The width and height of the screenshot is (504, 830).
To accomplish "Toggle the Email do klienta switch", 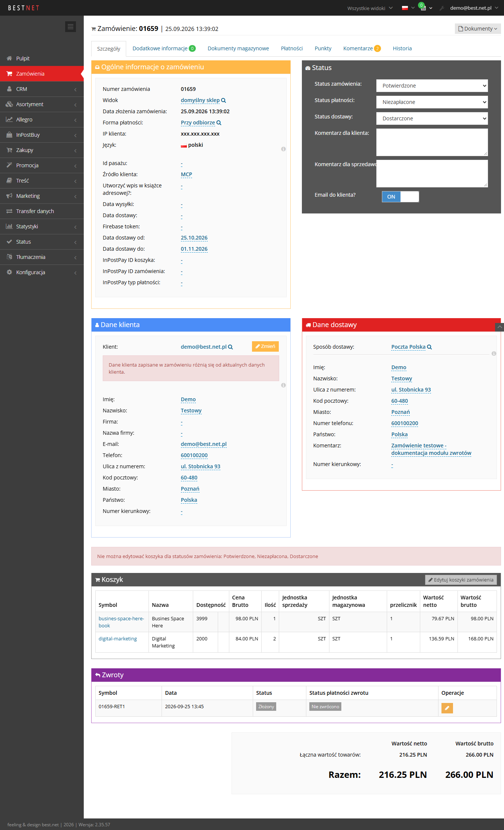I will pos(401,197).
